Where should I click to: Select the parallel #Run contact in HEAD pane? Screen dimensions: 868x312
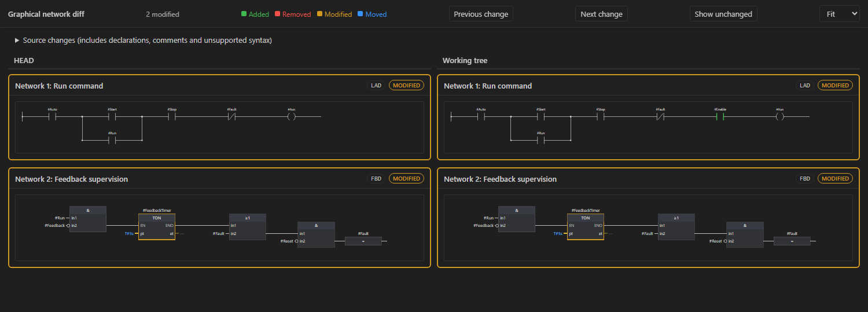pos(112,140)
